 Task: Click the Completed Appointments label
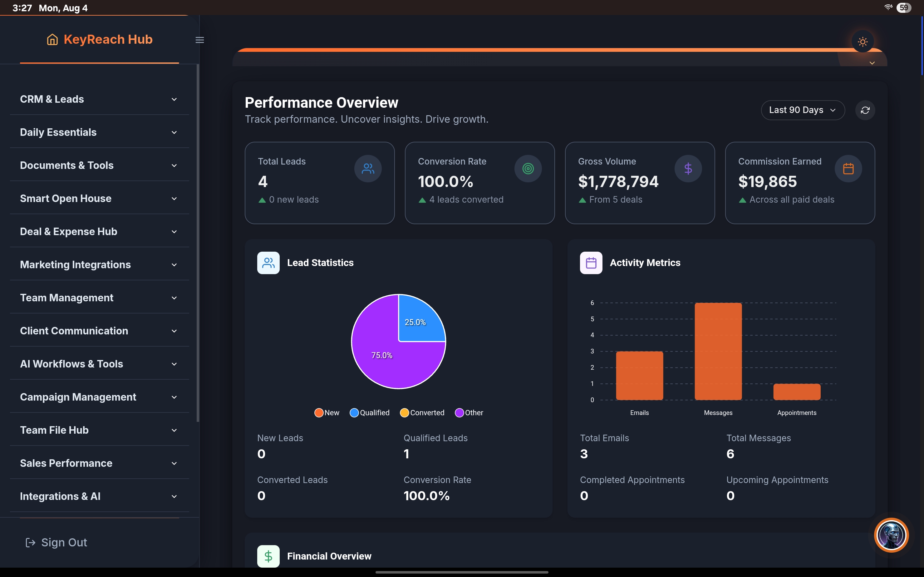pos(632,480)
